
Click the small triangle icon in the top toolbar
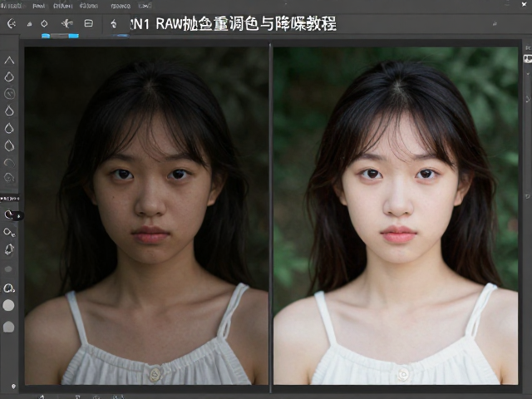coord(30,24)
